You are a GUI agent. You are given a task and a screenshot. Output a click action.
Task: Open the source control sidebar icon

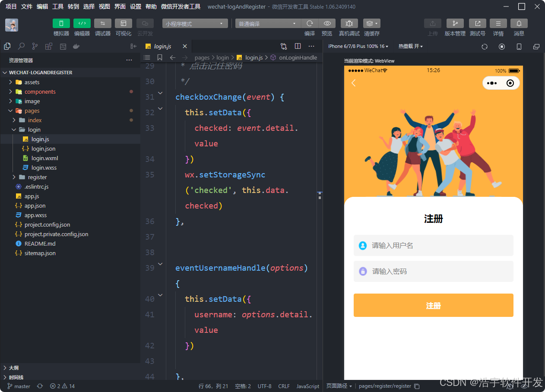click(x=35, y=46)
